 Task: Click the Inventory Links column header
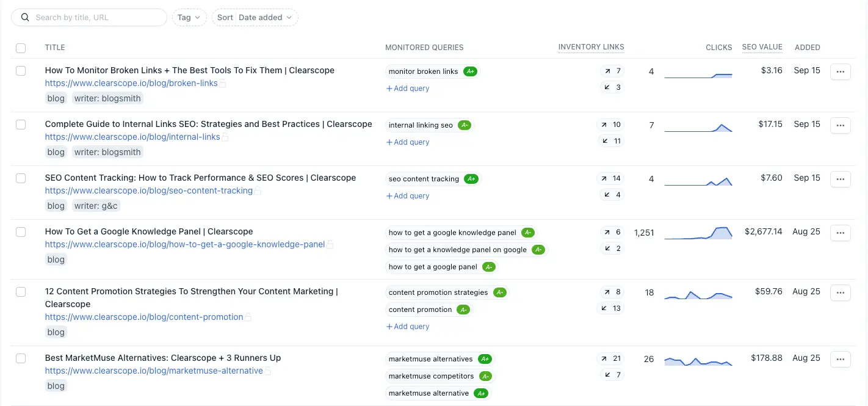(591, 47)
